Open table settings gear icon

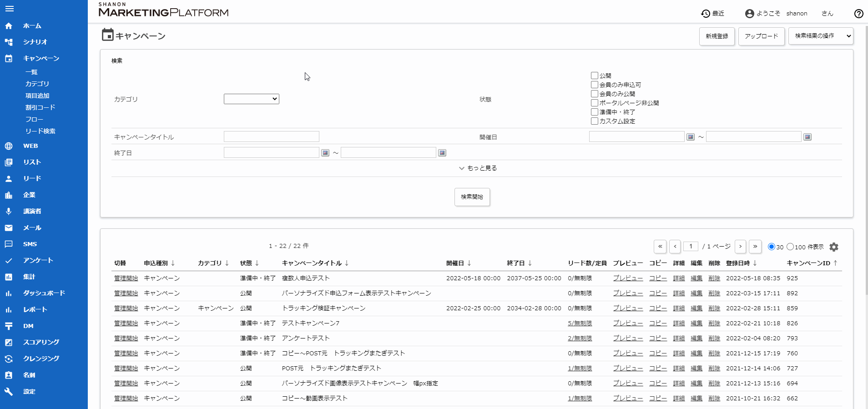point(834,247)
